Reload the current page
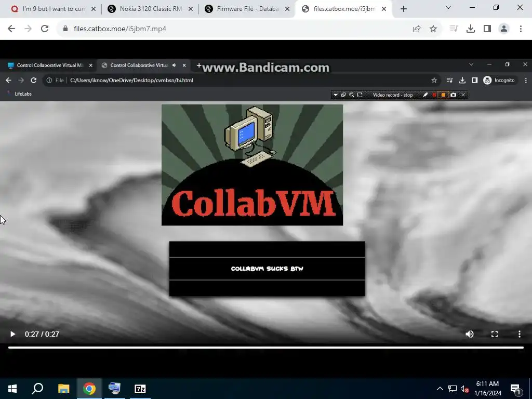The width and height of the screenshot is (532, 399). 45,29
